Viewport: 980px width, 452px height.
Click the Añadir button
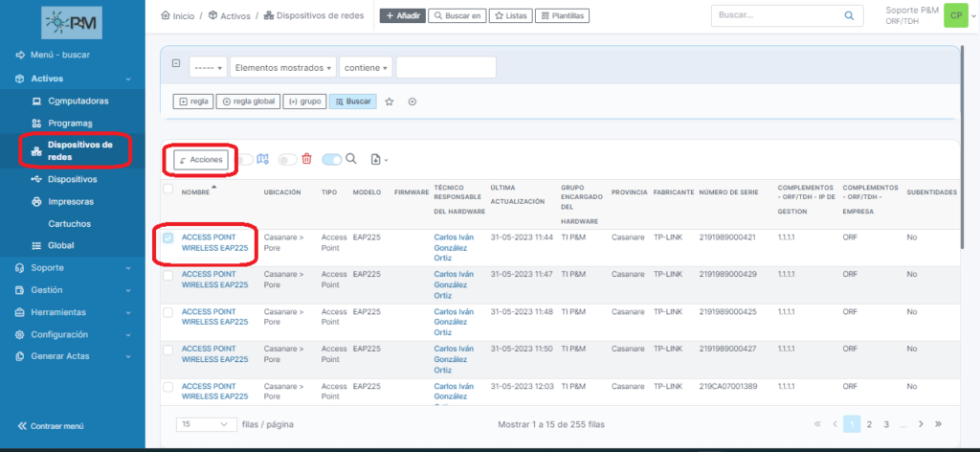tap(401, 15)
